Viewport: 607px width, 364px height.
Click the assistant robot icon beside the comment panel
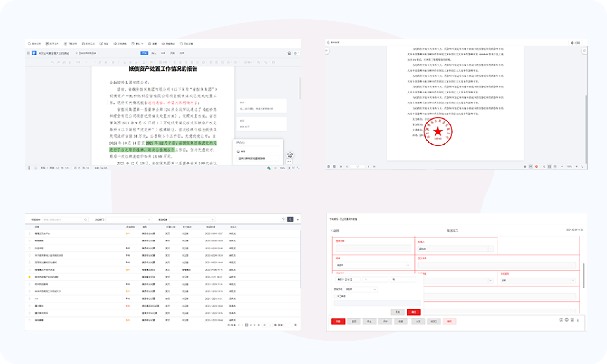pyautogui.click(x=290, y=155)
